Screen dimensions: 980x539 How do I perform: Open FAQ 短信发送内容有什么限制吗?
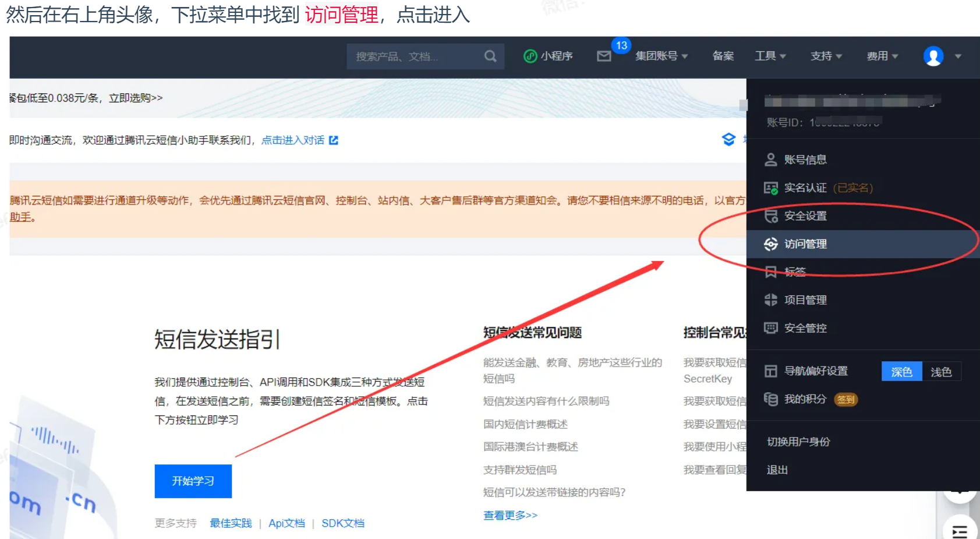point(546,401)
